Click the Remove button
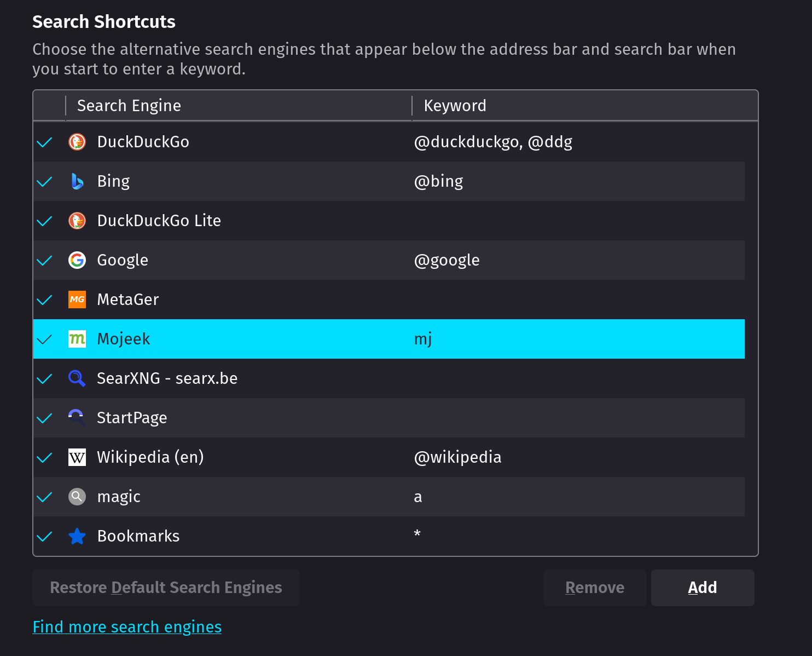 tap(595, 588)
